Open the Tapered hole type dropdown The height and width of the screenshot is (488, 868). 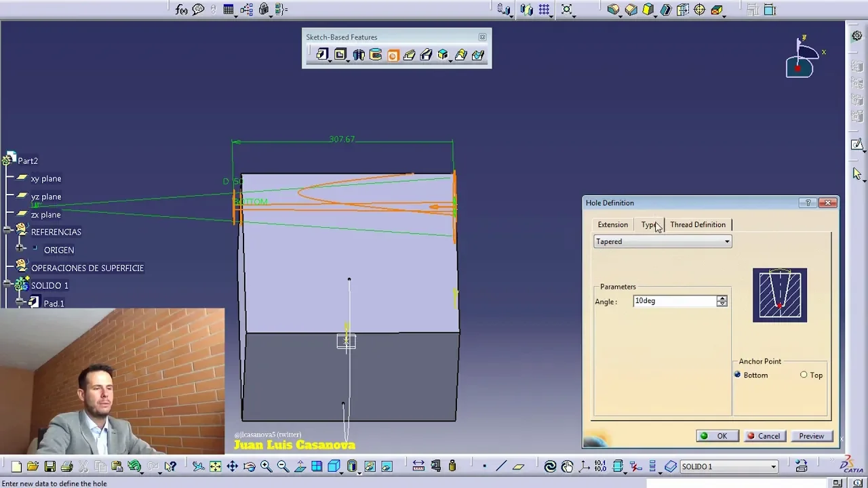(727, 242)
